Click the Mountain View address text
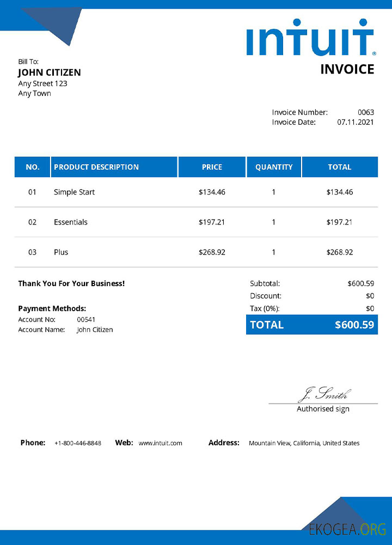Image resolution: width=392 pixels, height=545 pixels. pyautogui.click(x=304, y=443)
